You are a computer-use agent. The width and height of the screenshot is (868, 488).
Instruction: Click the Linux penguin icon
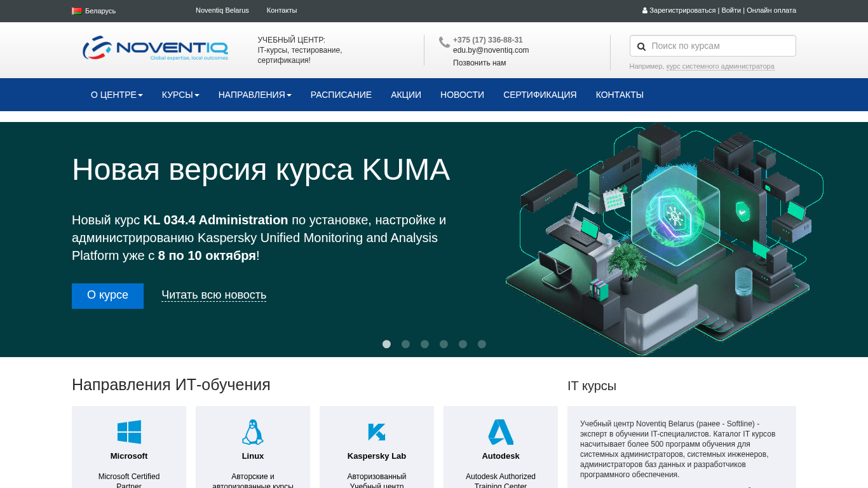pos(253,432)
